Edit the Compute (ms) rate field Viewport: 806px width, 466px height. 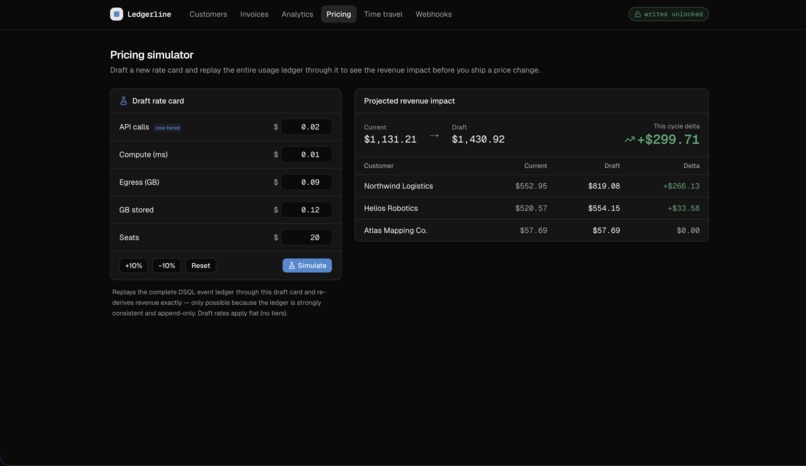pos(306,155)
